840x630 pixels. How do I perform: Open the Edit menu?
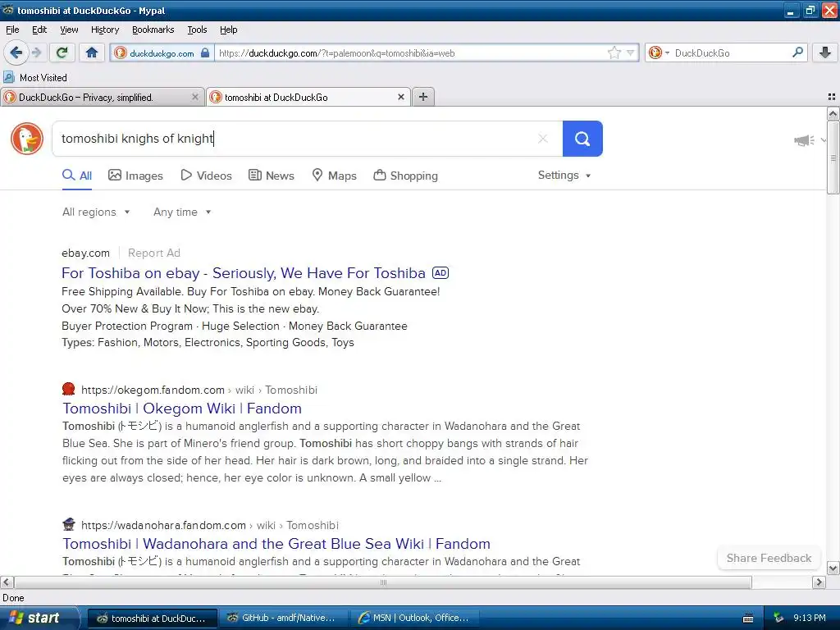tap(39, 30)
